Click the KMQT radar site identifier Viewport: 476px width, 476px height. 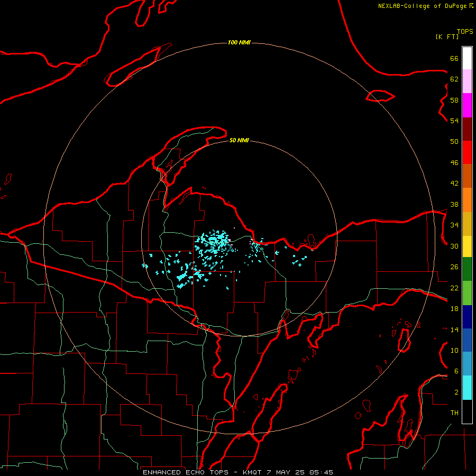[253, 472]
